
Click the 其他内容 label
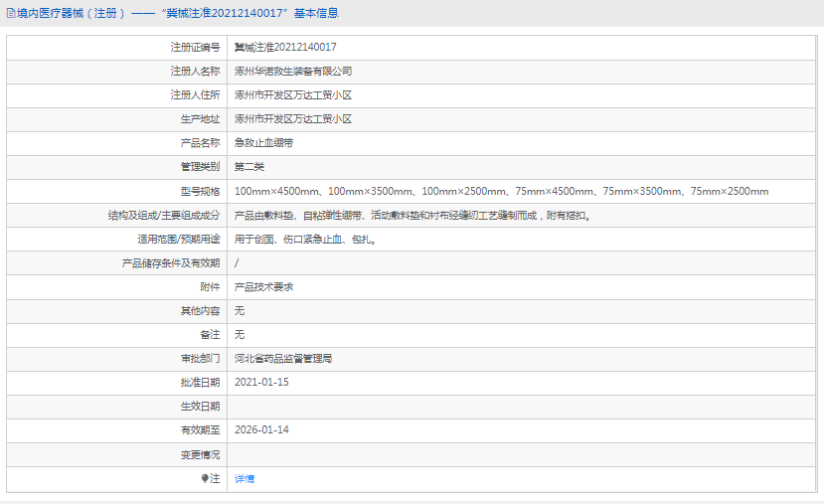click(200, 311)
